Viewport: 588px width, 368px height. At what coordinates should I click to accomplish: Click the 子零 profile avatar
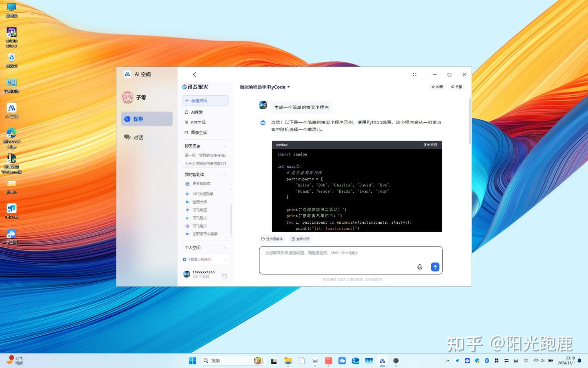click(x=127, y=97)
